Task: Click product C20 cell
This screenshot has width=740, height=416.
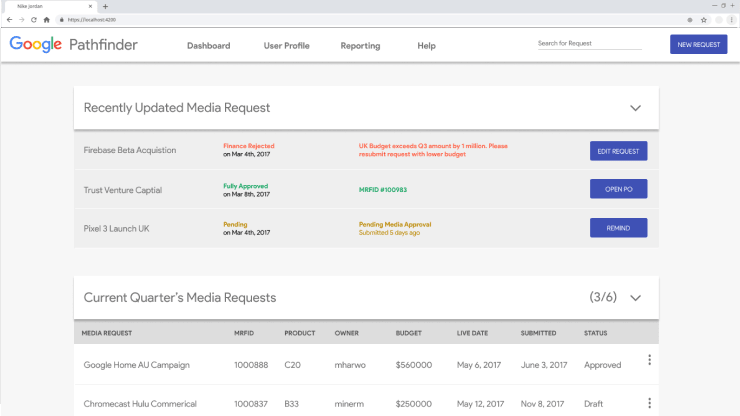Action: pos(292,365)
